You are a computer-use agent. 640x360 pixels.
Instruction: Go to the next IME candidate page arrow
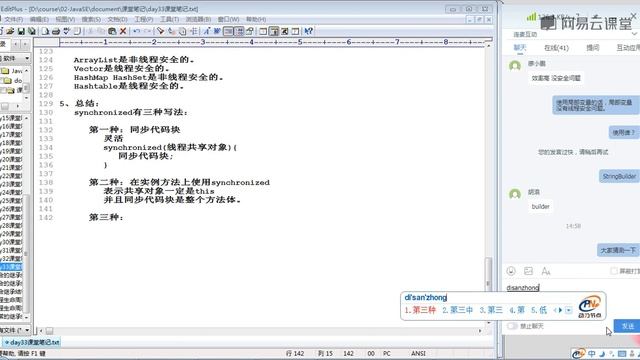click(x=560, y=310)
